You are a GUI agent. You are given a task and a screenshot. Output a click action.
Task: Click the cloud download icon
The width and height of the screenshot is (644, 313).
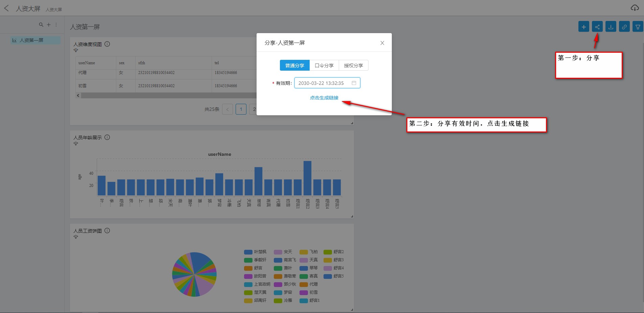tap(635, 8)
